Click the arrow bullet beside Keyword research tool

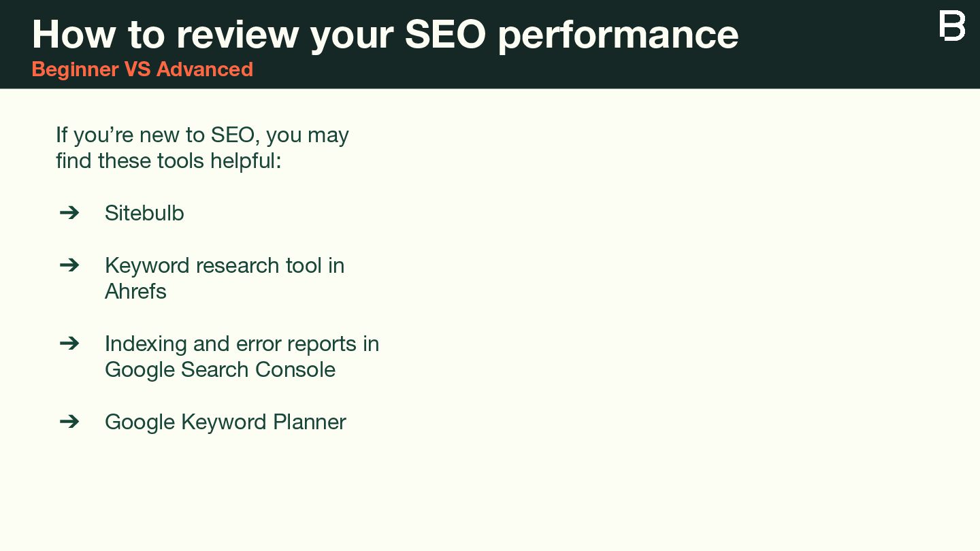[x=69, y=265]
